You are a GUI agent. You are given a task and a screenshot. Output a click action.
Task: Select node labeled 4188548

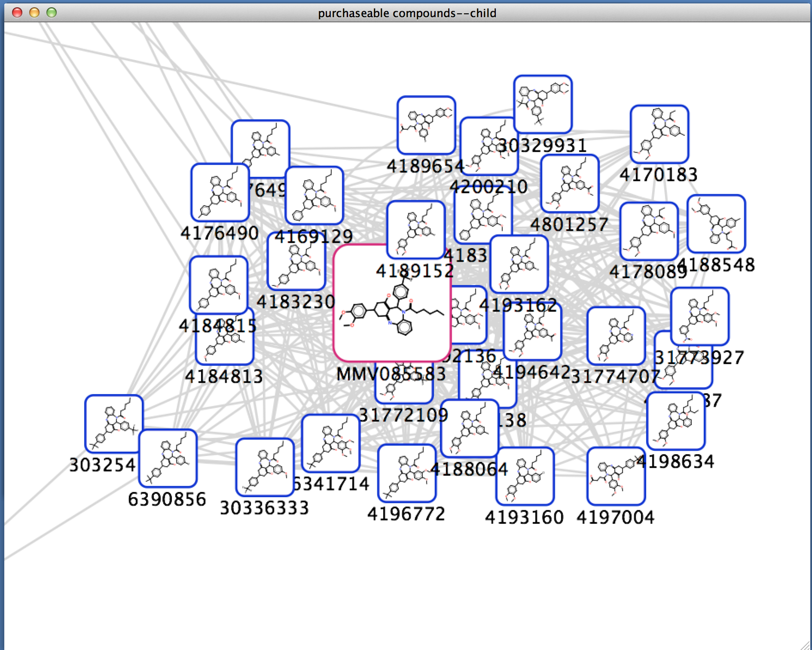tap(716, 224)
